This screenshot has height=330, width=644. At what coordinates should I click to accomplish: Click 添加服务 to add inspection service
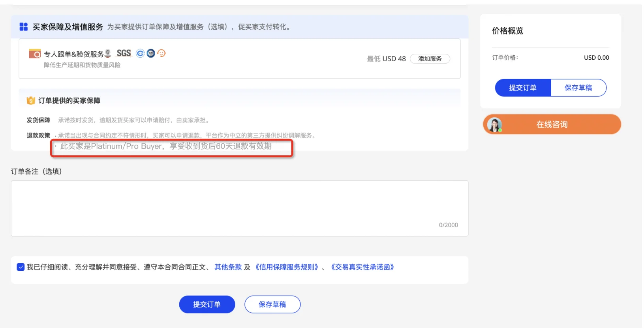(x=430, y=59)
